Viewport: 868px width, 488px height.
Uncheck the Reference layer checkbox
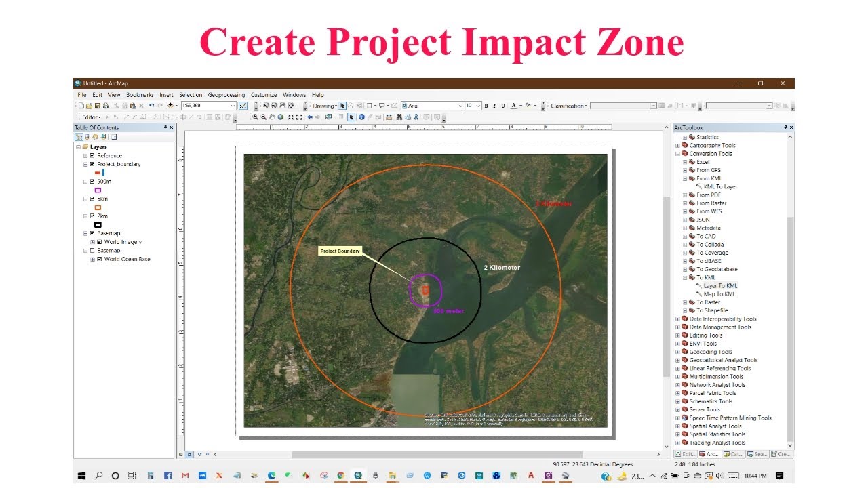pos(92,155)
